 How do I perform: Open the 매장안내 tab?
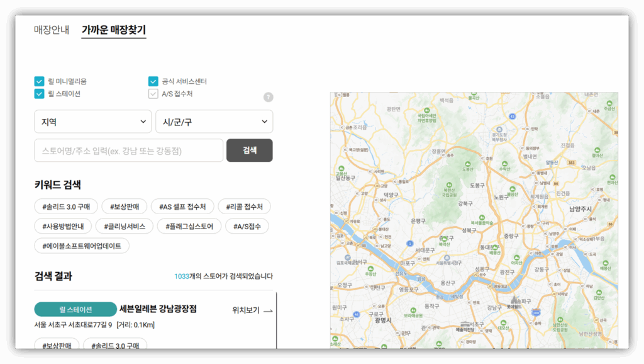[x=52, y=30]
